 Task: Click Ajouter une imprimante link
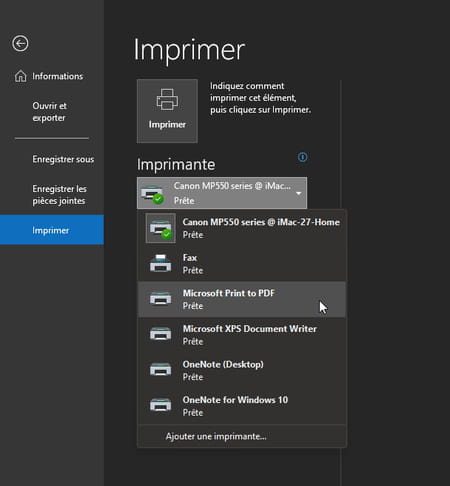coord(216,436)
